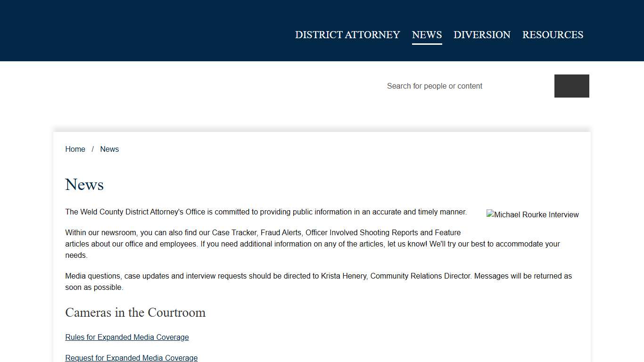Navigate to Home via the breadcrumb

[x=75, y=149]
